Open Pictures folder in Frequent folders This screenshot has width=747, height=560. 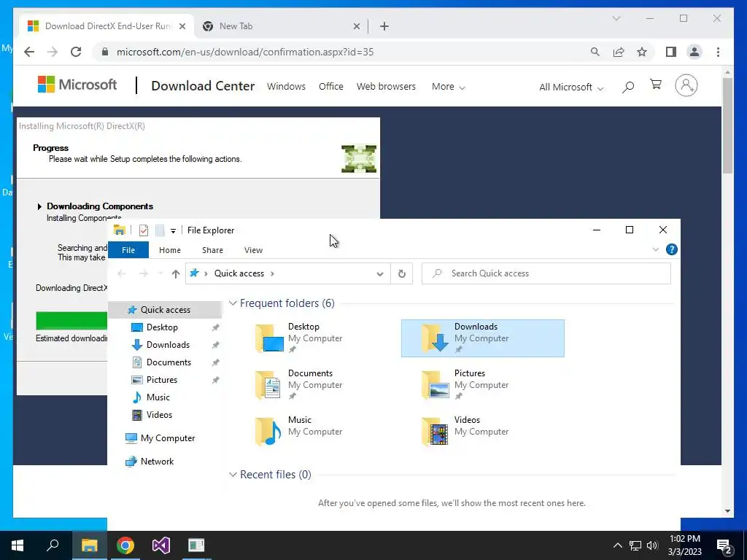(483, 385)
